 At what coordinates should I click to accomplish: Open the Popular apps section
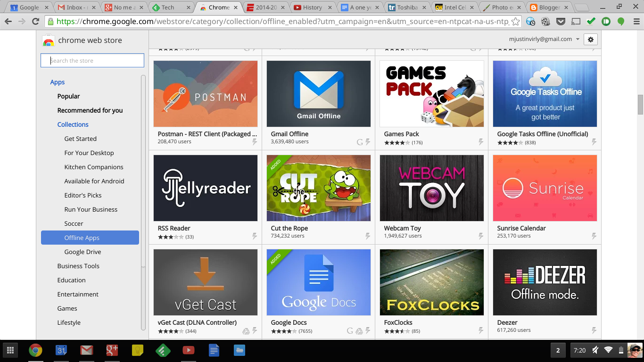tap(68, 96)
